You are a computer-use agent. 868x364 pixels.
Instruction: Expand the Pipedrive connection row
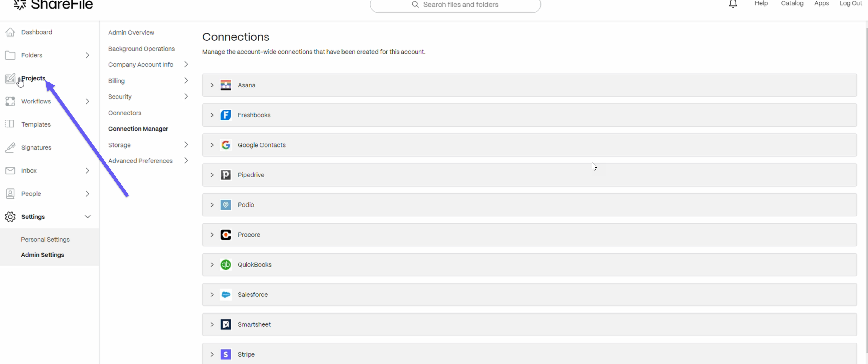tap(212, 175)
